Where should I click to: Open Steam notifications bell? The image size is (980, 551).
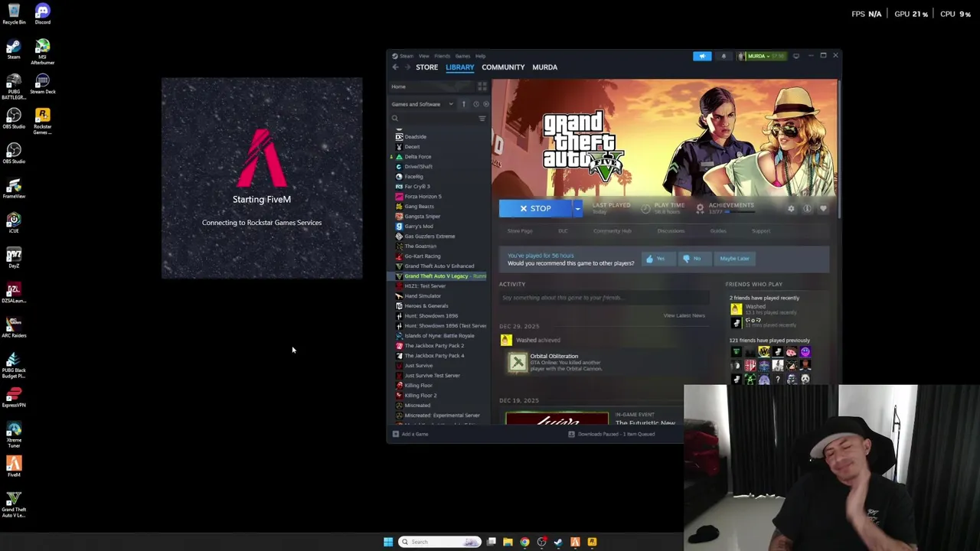click(x=724, y=56)
